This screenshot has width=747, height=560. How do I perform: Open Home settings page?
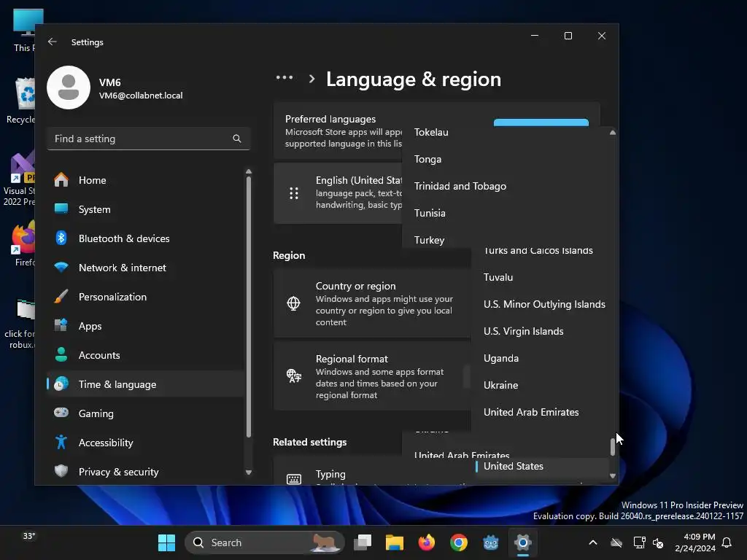click(x=146, y=180)
